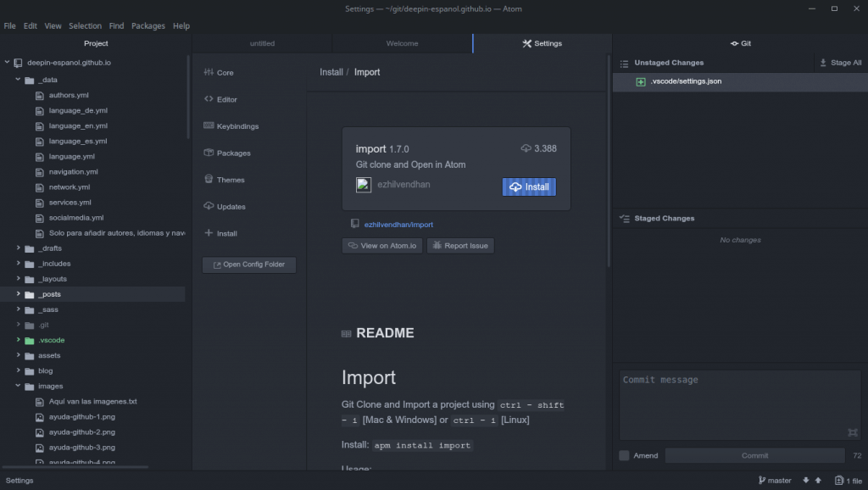Viewport: 868px width, 490px height.
Task: Click the ayuda-github-1.png image file icon
Action: click(39, 417)
